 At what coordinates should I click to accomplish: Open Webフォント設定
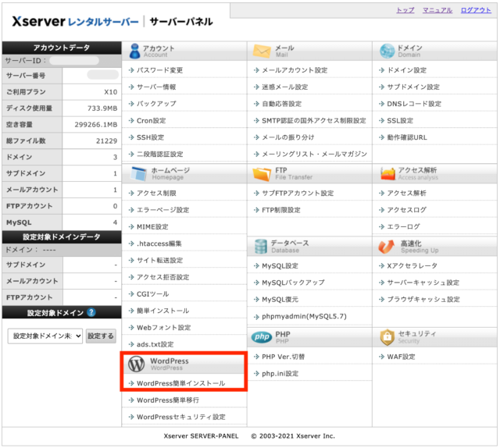click(x=163, y=328)
